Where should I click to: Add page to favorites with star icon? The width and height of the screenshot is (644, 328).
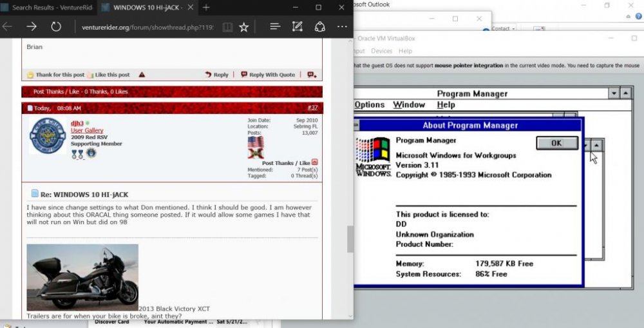[244, 27]
